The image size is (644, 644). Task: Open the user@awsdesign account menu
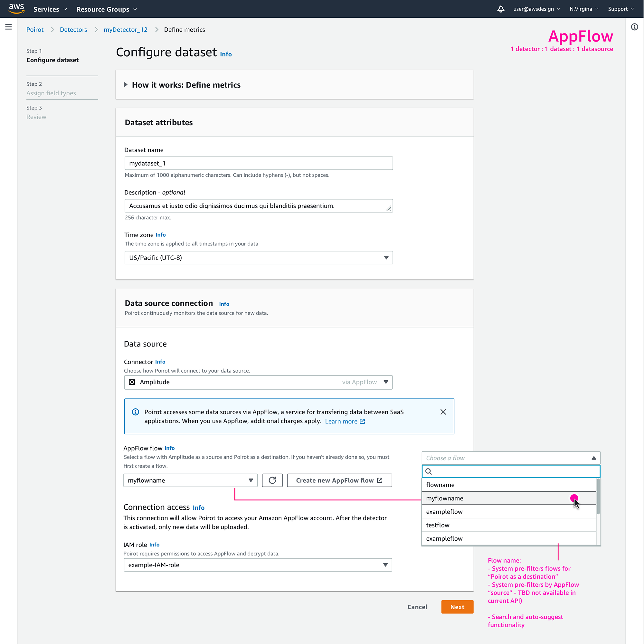537,9
